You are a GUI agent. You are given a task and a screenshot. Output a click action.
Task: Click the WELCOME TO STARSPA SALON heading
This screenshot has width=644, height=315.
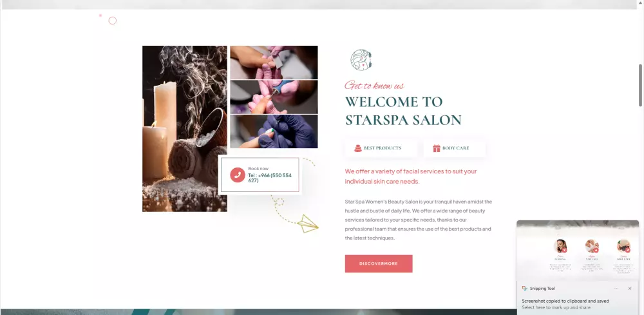[x=403, y=111]
